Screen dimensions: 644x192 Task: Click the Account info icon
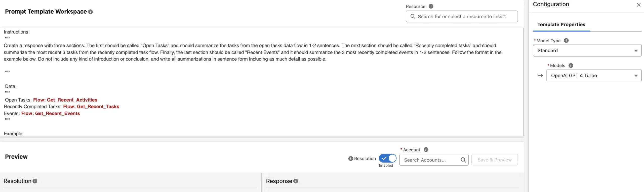coord(426,150)
